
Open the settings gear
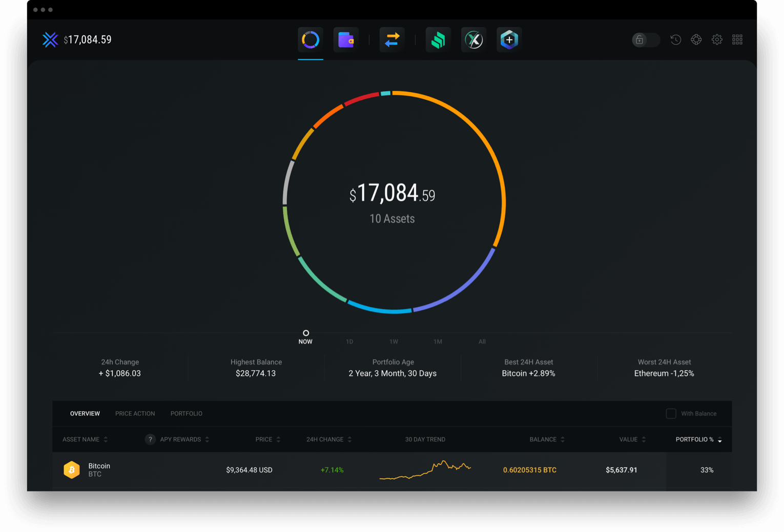[716, 39]
